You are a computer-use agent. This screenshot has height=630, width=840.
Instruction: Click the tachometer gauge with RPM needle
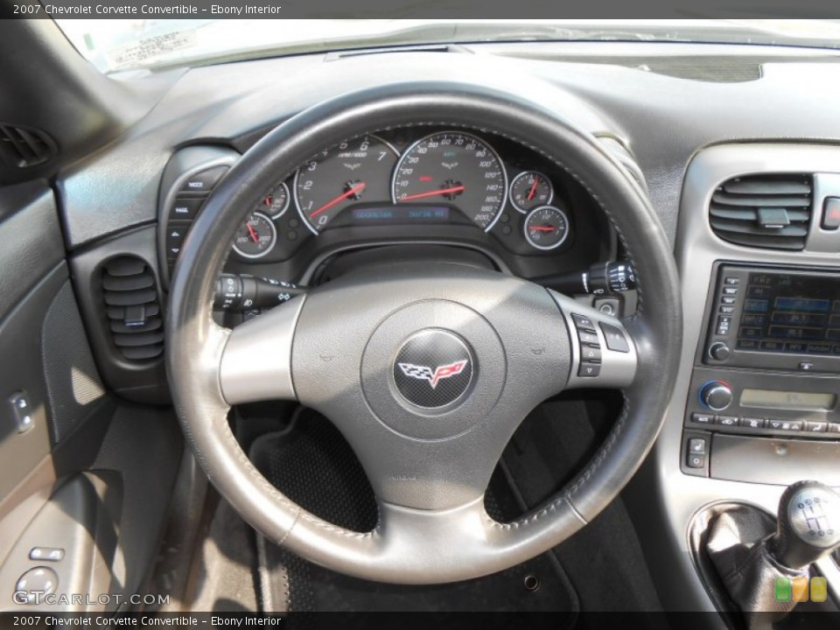click(346, 185)
